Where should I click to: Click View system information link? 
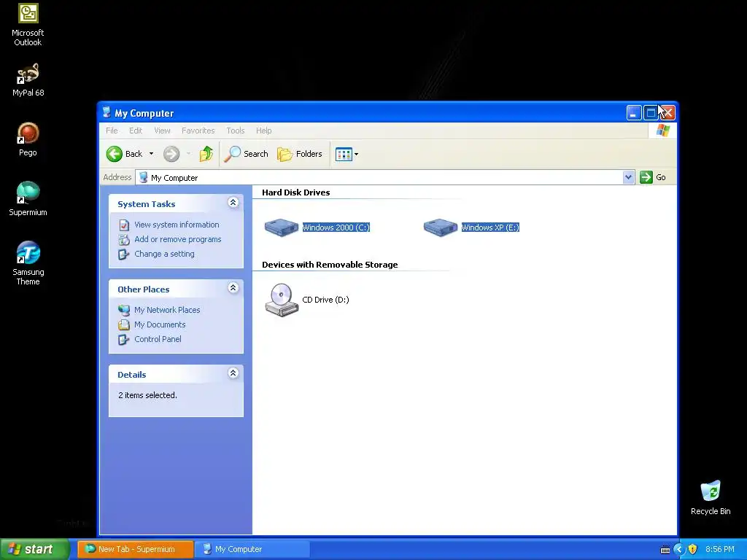click(x=177, y=225)
